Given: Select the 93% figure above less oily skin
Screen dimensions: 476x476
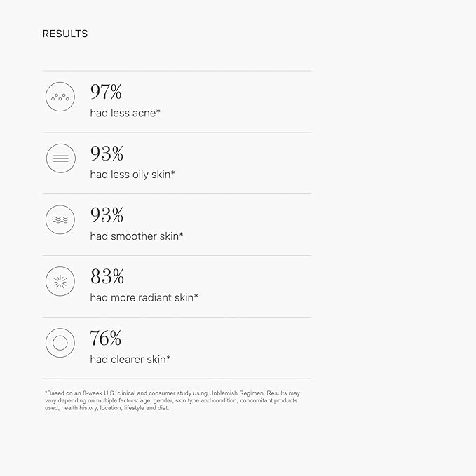Looking at the screenshot, I should click(x=107, y=154).
